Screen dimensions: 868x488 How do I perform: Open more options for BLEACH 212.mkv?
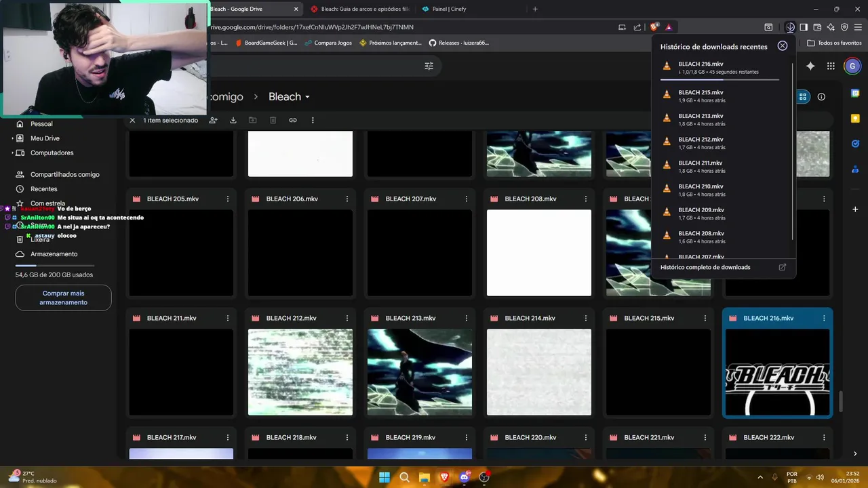click(x=347, y=318)
